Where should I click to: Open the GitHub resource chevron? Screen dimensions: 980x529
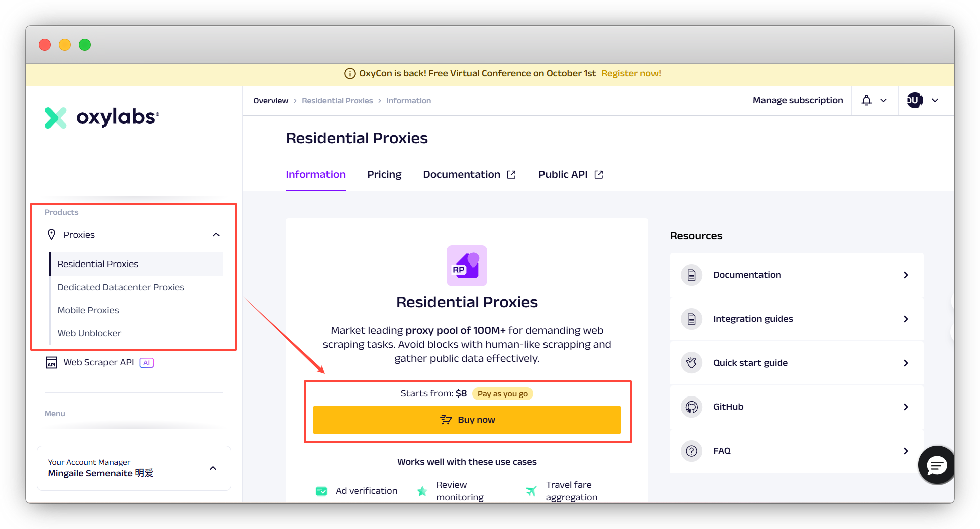coord(906,407)
